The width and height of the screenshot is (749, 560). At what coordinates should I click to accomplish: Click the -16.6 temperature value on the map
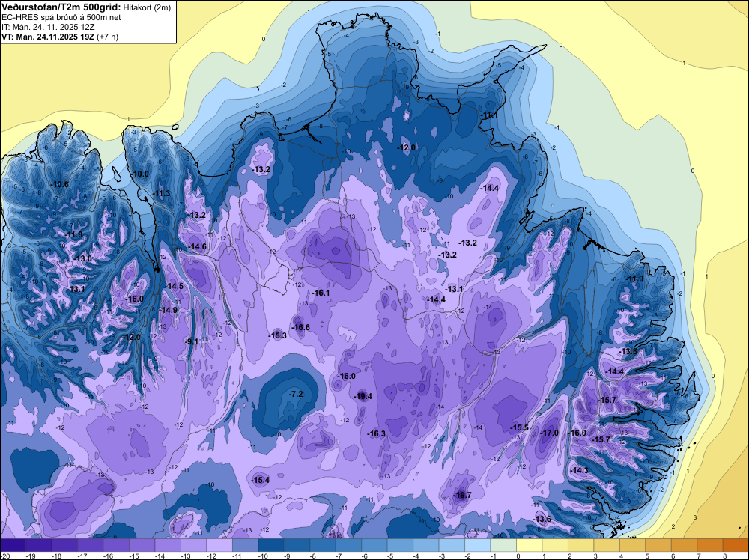click(x=300, y=327)
